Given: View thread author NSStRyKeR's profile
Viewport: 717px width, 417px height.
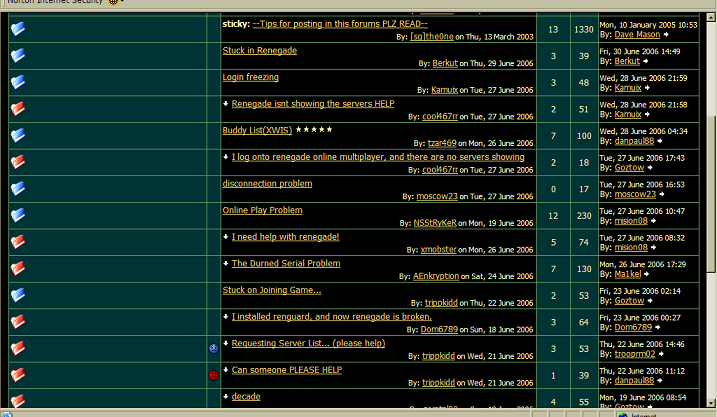Looking at the screenshot, I should (436, 223).
